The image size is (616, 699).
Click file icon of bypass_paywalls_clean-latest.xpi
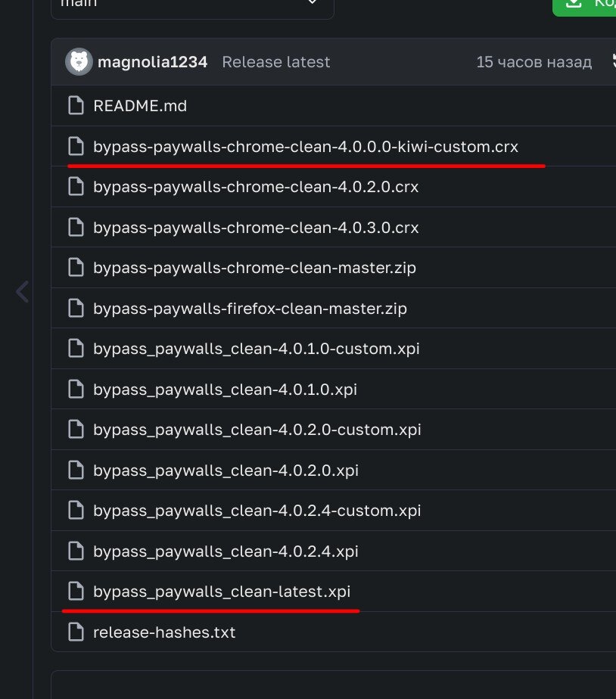coord(76,591)
